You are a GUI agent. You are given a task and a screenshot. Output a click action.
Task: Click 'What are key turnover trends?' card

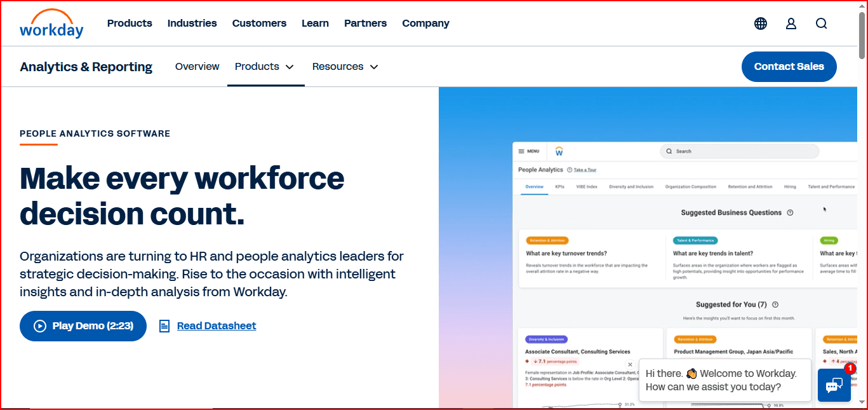tap(592, 259)
